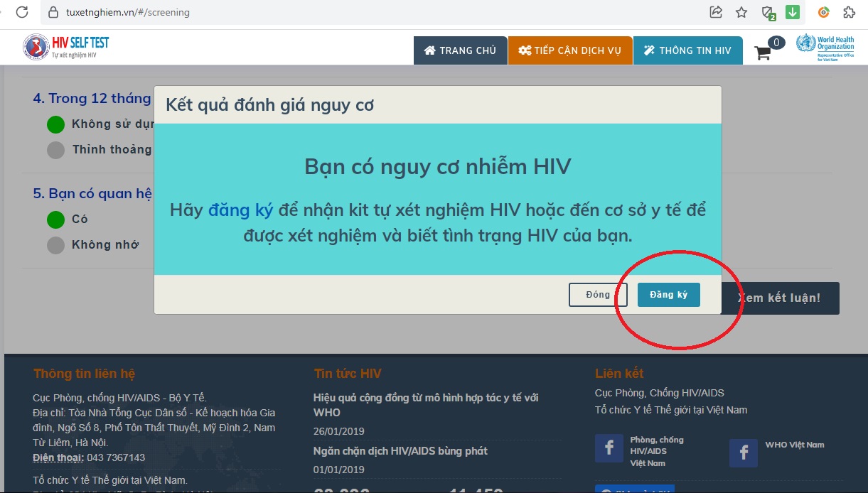Open the TIẾP CẬN DỊCH VỤ tab
The image size is (868, 493).
(x=570, y=50)
